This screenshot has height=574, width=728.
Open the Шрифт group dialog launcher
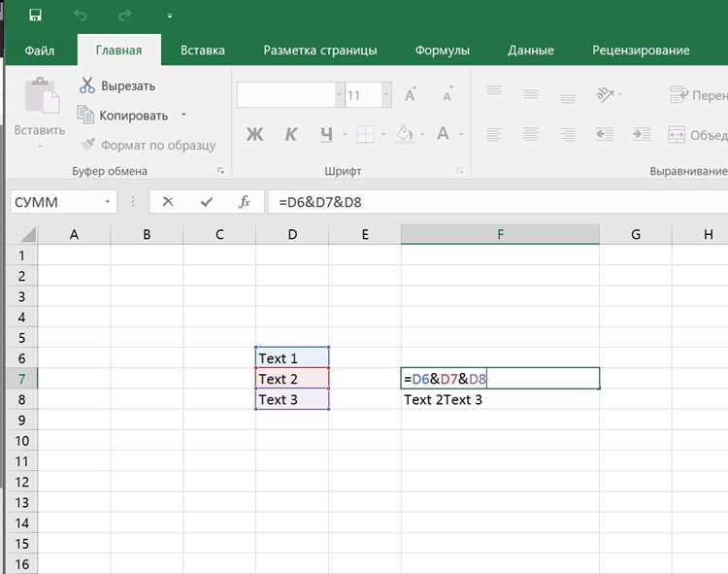tap(460, 171)
